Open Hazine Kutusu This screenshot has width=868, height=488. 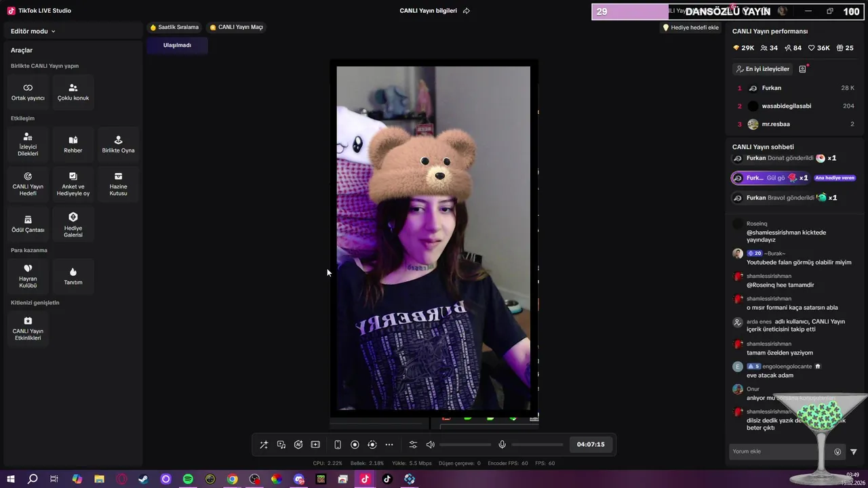(x=118, y=184)
